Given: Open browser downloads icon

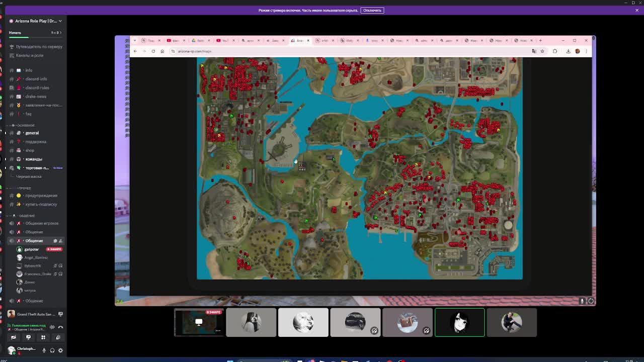Looking at the screenshot, I should coord(568,51).
